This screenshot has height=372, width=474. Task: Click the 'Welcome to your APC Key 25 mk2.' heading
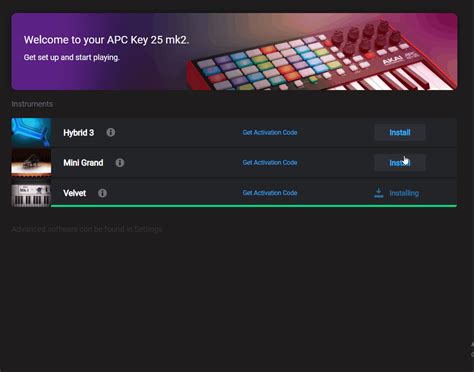[x=106, y=40]
